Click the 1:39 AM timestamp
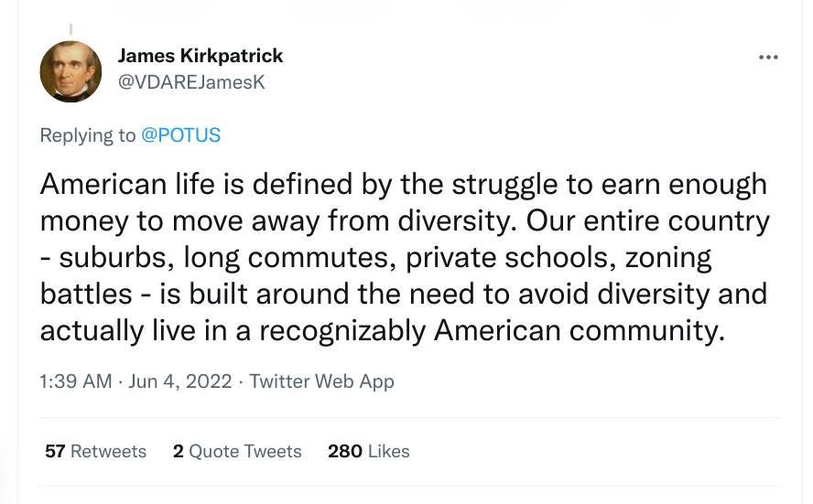Image resolution: width=813 pixels, height=504 pixels. 76,381
